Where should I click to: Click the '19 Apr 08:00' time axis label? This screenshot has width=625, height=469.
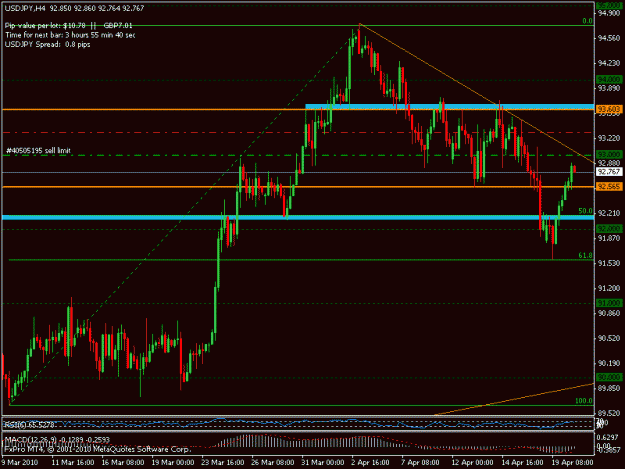point(572,462)
